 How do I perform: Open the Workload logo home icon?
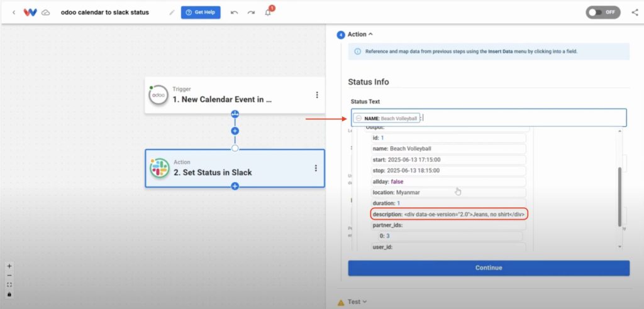point(30,13)
